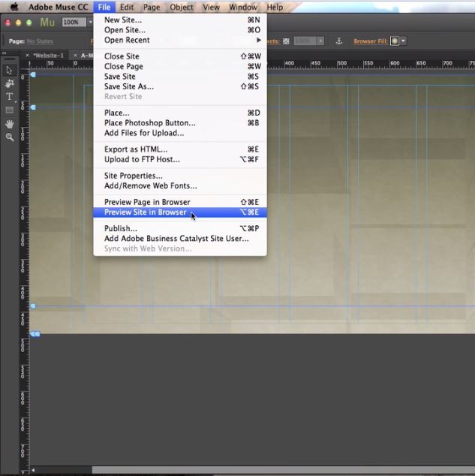Select the Selection arrow tool
This screenshot has width=475, height=476.
pos(10,70)
